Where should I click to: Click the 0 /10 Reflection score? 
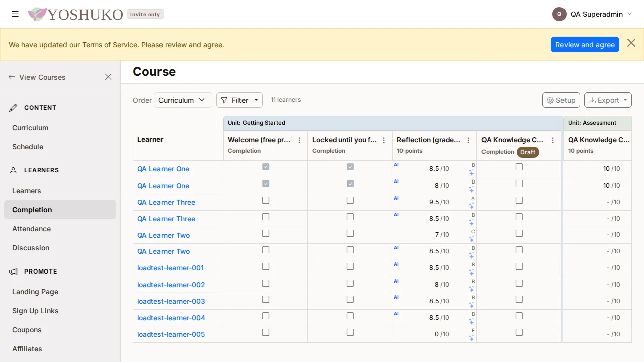(x=442, y=334)
